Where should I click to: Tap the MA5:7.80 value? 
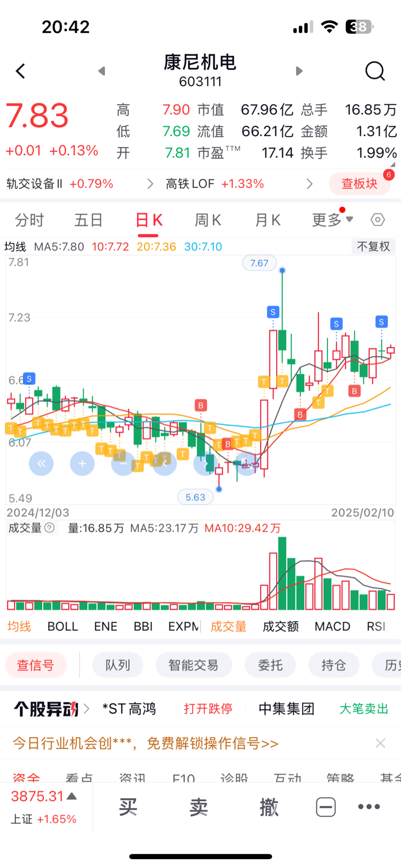(x=59, y=246)
